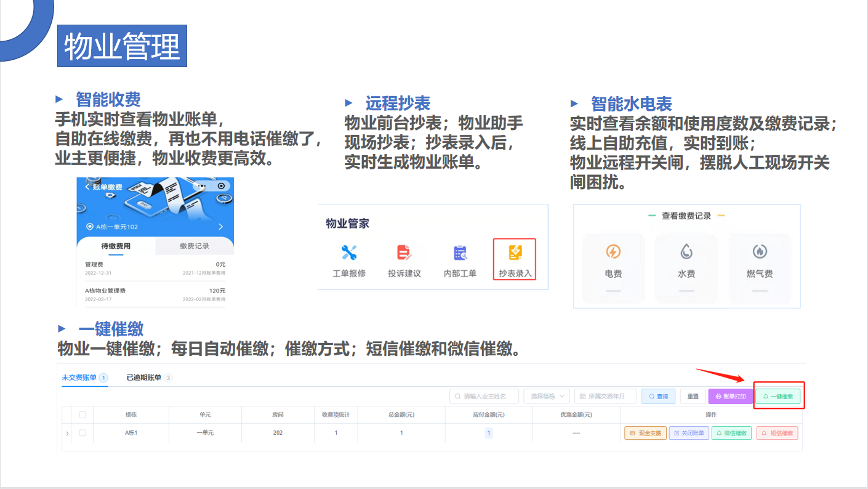Click the 关闭账单 button

tap(689, 433)
